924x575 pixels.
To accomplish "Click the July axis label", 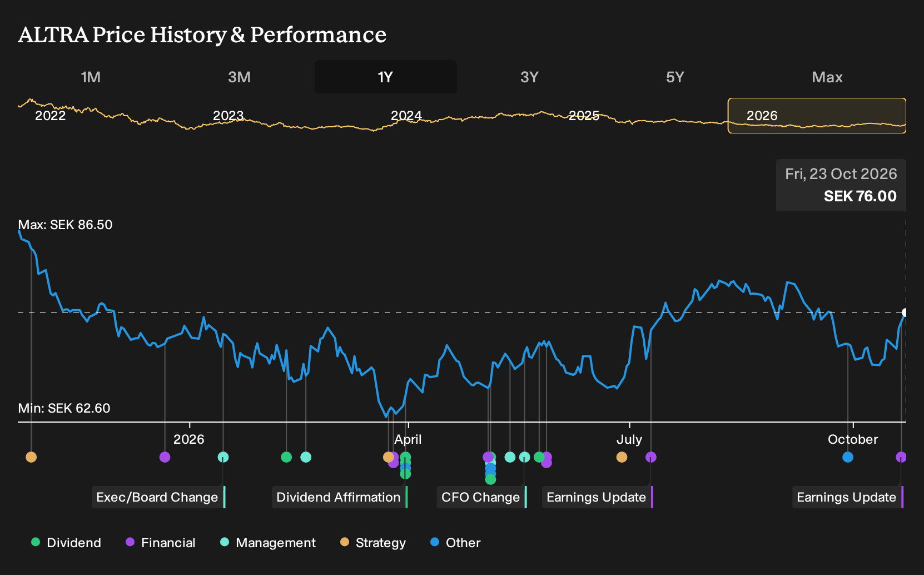I will (x=629, y=439).
